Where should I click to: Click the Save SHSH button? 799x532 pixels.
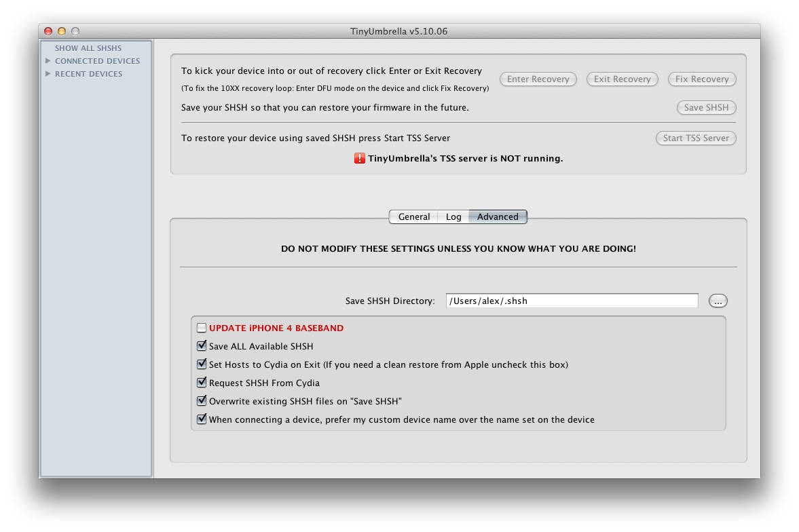coord(706,107)
